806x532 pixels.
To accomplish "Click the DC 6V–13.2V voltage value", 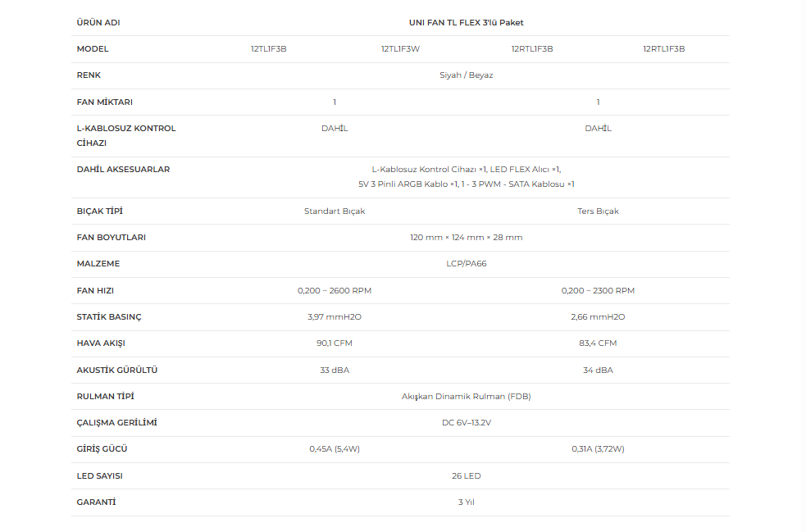I will point(467,422).
